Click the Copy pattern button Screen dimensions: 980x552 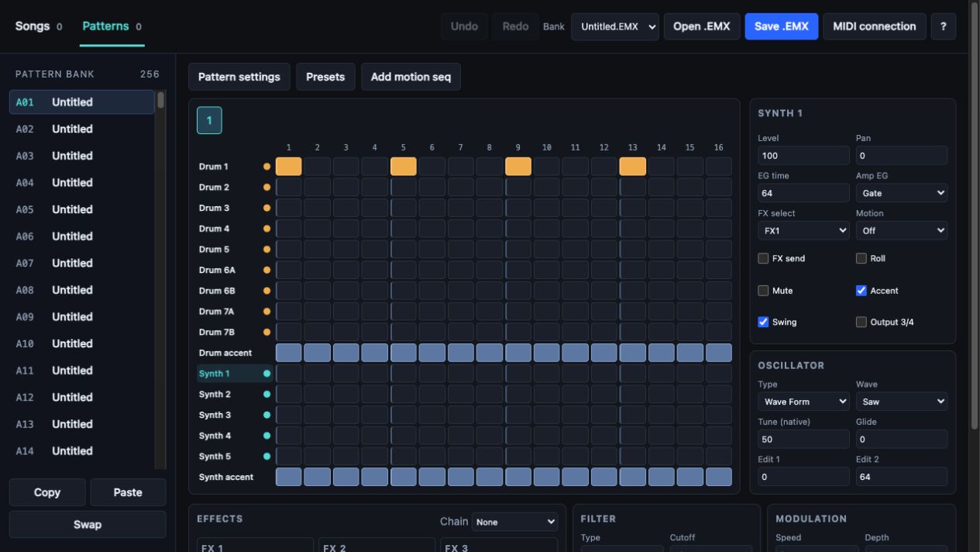(47, 492)
